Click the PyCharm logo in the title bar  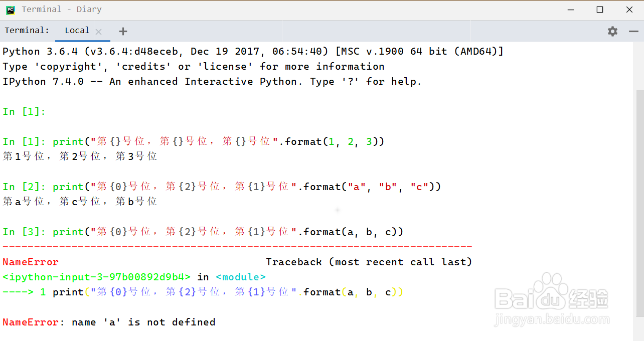coord(10,9)
